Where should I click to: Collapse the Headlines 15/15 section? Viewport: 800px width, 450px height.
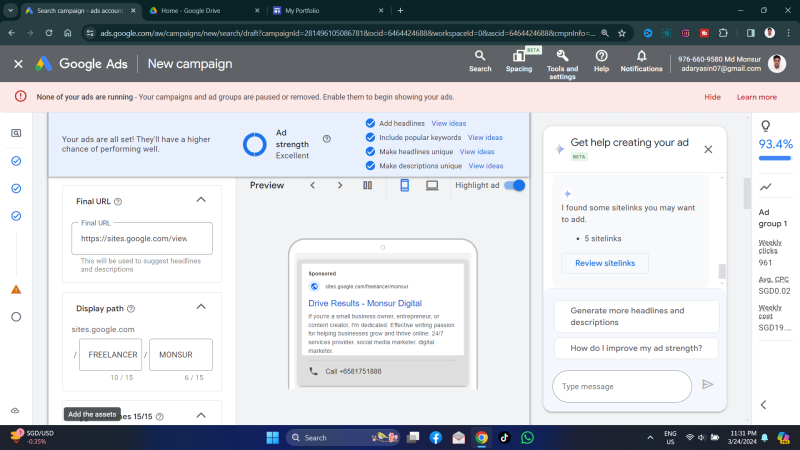click(201, 415)
